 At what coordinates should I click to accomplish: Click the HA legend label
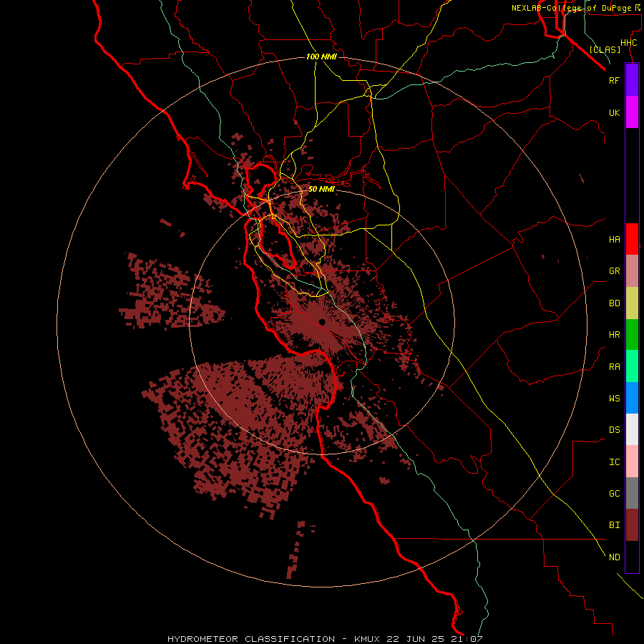tap(614, 240)
